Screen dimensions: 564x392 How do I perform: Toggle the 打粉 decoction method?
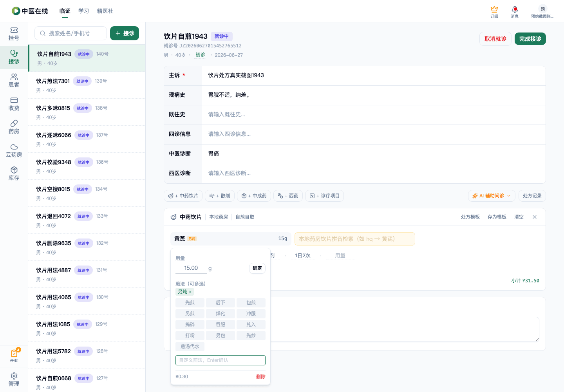(190, 336)
